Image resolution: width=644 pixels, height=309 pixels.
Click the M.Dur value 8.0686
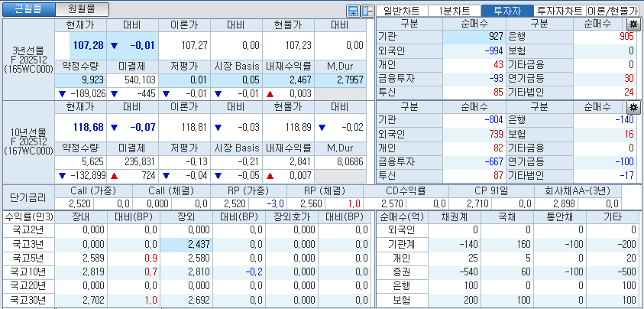(x=350, y=161)
